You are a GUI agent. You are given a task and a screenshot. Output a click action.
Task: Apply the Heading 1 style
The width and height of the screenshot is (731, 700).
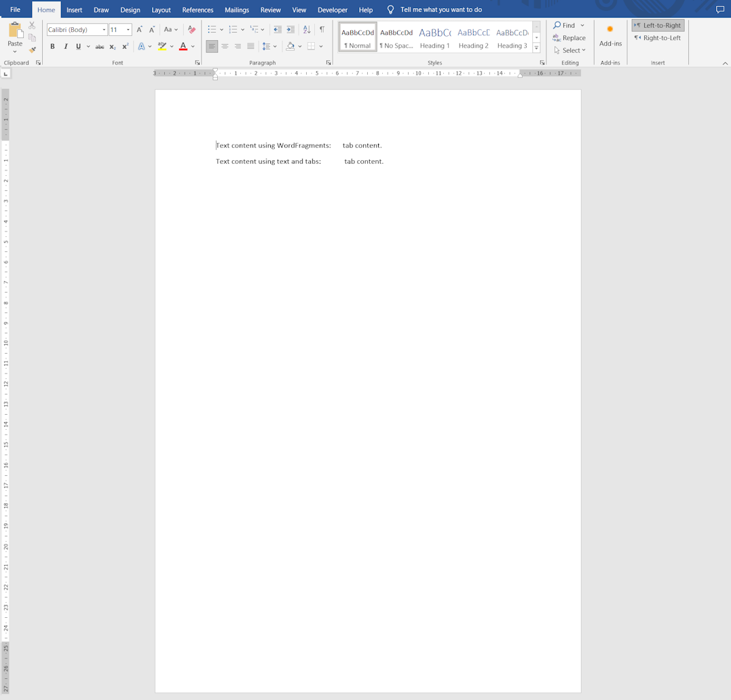coord(434,37)
